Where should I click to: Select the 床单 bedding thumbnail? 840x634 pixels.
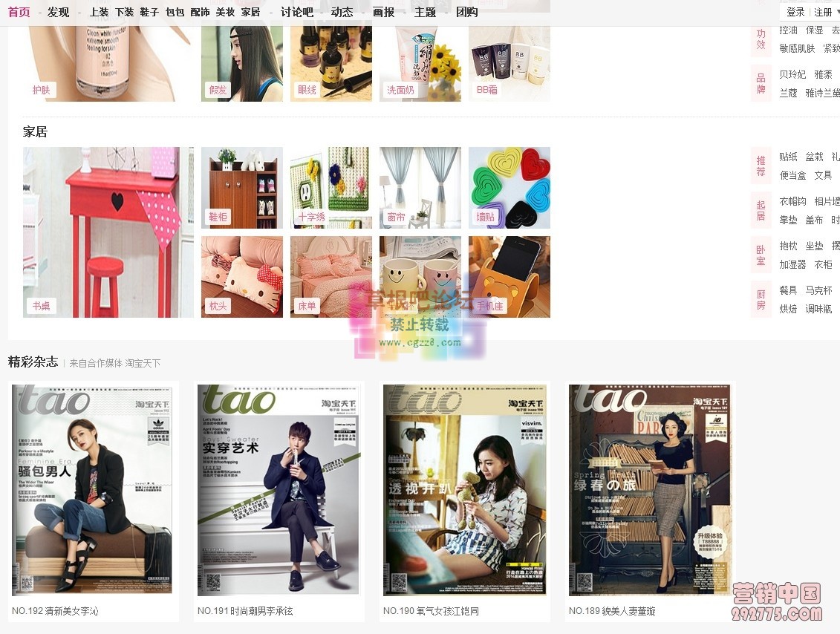(331, 277)
